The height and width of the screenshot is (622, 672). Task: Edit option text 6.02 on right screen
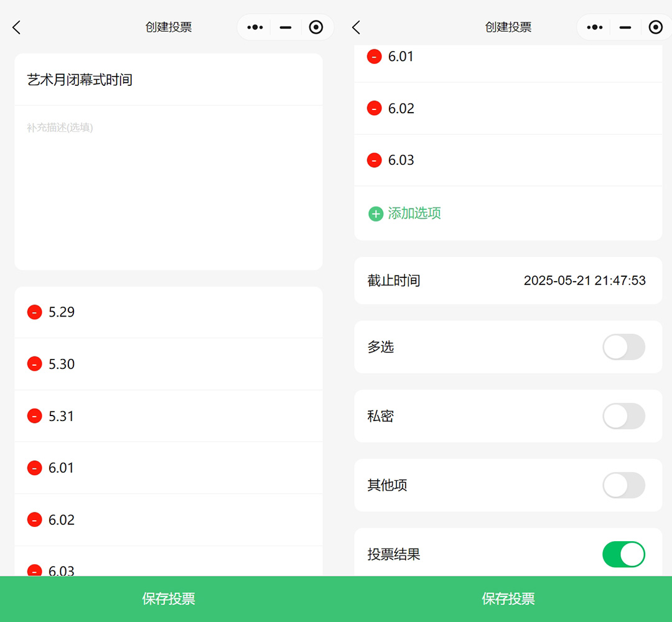tap(401, 108)
